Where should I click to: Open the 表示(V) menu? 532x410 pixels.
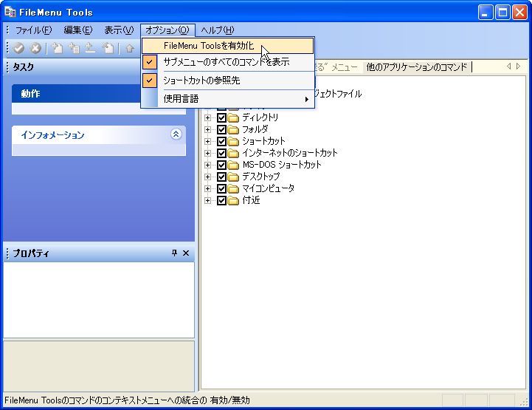(x=119, y=30)
